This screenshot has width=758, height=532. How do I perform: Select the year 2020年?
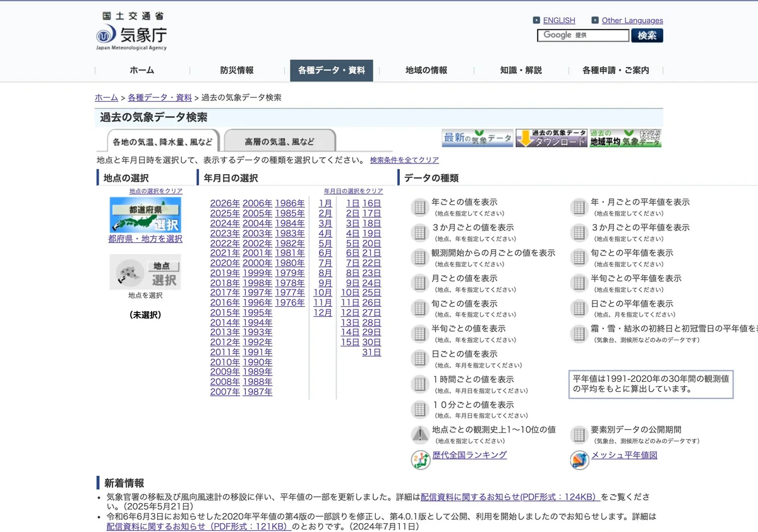(x=225, y=263)
